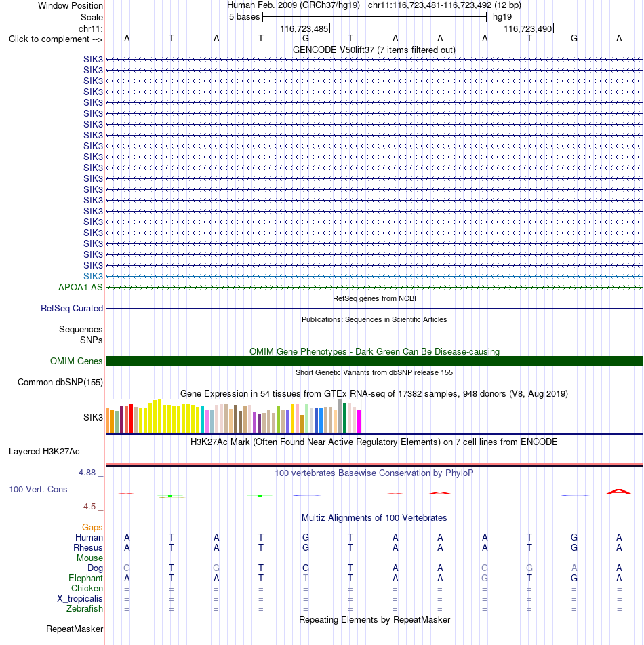The image size is (644, 645).
Task: Select the Chicken alignment row label
Action: pyautogui.click(x=87, y=589)
